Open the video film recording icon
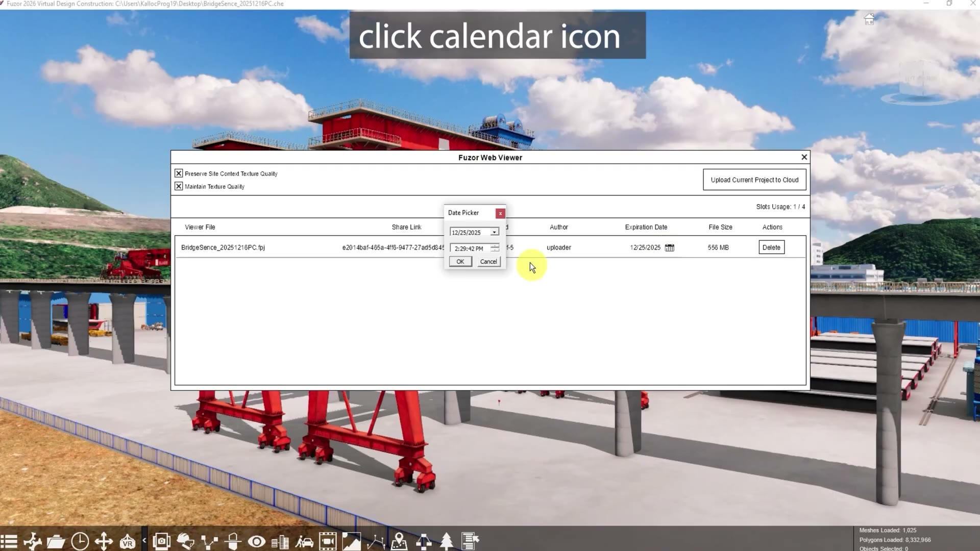 328,541
